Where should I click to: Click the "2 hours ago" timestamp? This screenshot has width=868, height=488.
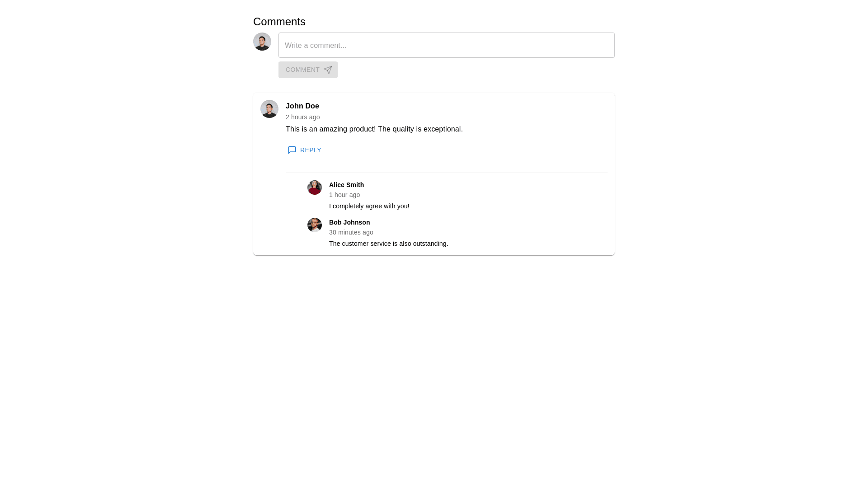click(303, 117)
